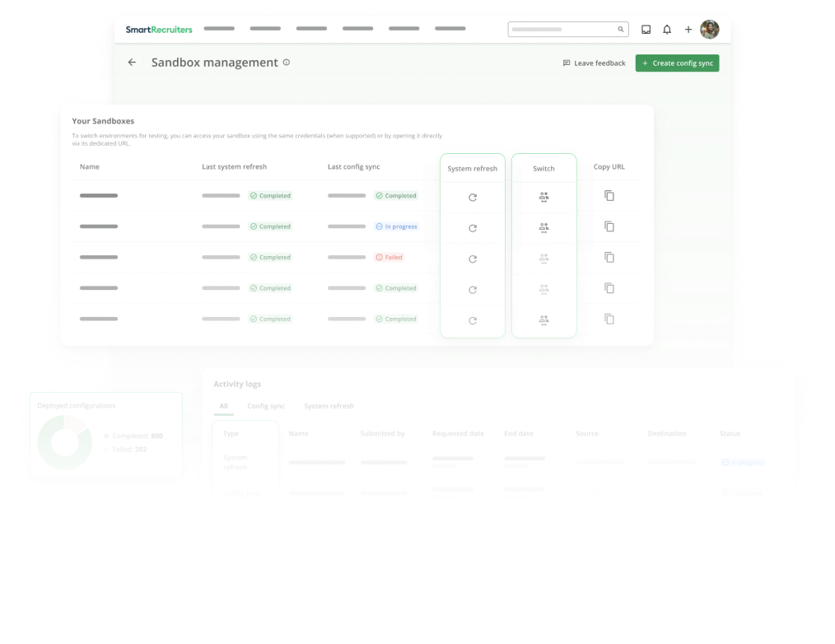Viewport: 835px width, 644px height.
Task: Click the back arrow beside Sandbox management
Action: (x=132, y=62)
